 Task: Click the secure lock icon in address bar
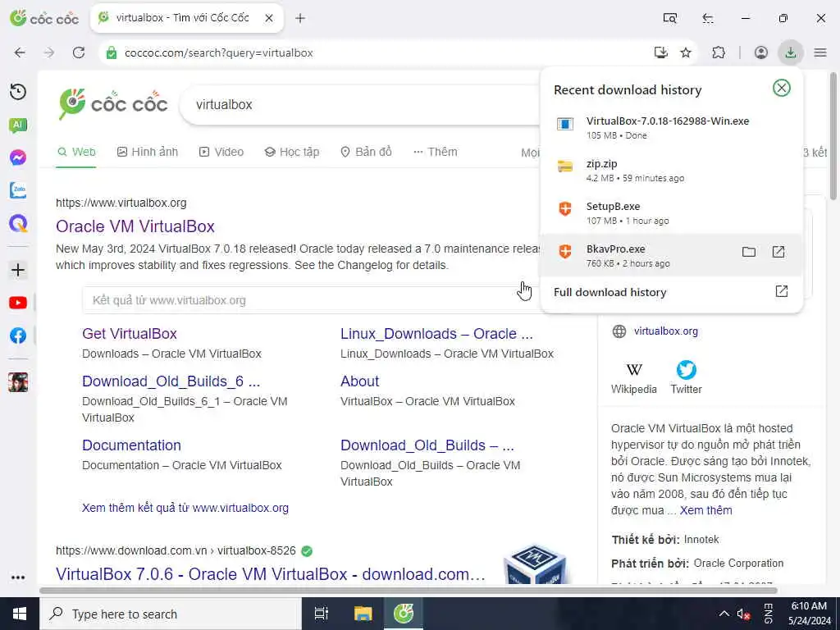[112, 52]
